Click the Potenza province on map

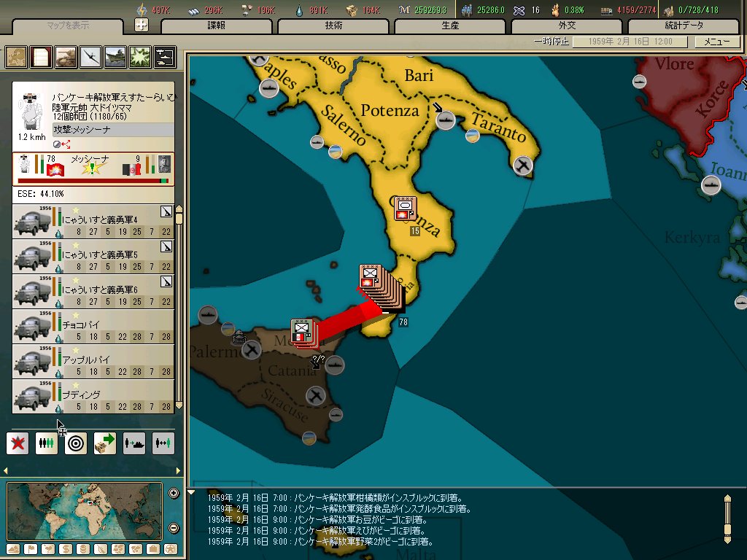tap(390, 111)
